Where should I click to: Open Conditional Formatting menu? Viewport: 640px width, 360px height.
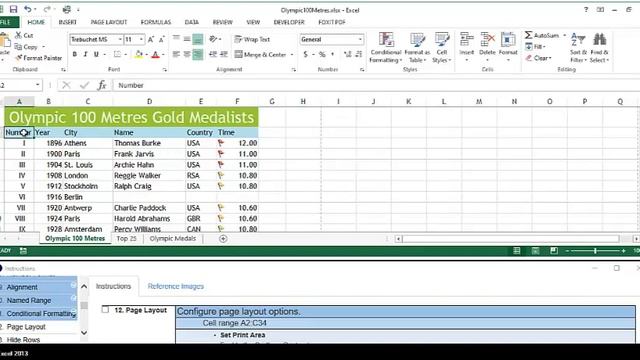tap(386, 48)
